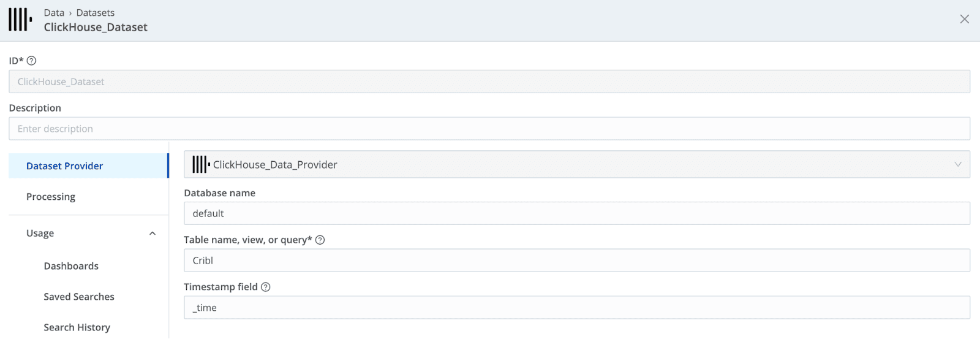Focus the Database name field

tap(576, 213)
